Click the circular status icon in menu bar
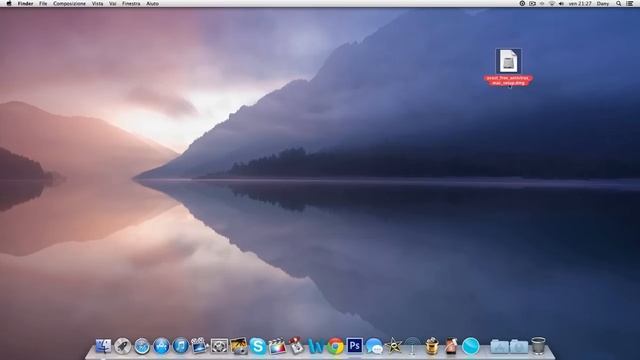Image resolution: width=640 pixels, height=360 pixels. (x=522, y=3)
